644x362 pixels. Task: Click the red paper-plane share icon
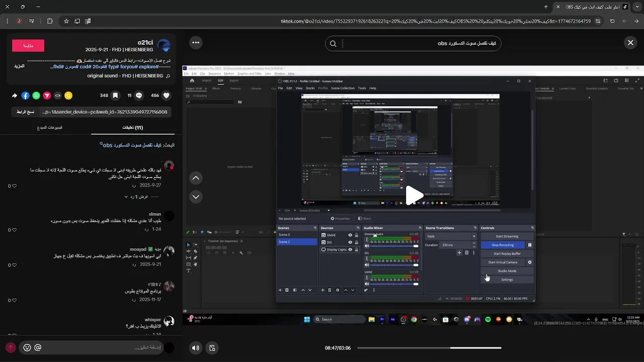click(47, 96)
